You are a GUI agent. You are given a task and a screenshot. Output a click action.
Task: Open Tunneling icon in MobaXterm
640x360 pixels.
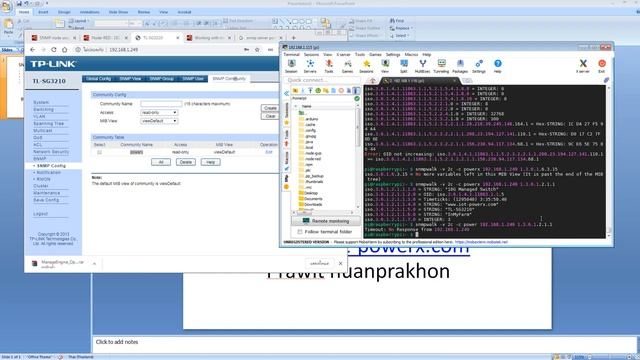(441, 66)
